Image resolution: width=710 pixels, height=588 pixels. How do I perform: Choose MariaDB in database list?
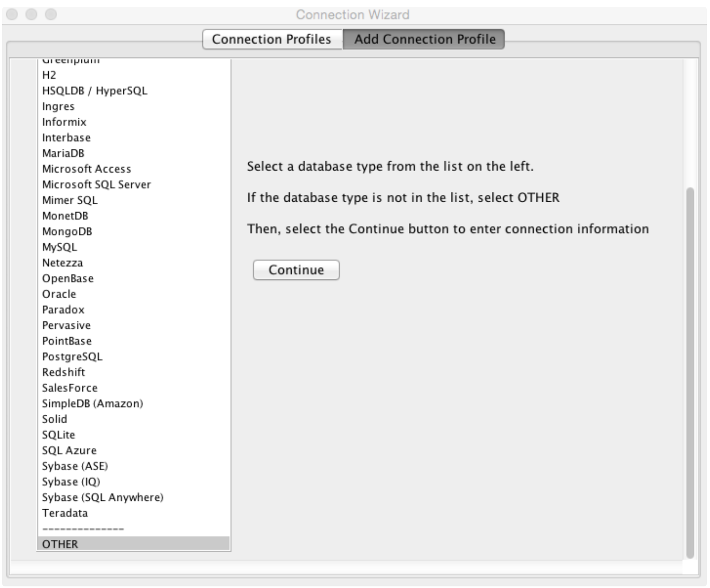63,153
